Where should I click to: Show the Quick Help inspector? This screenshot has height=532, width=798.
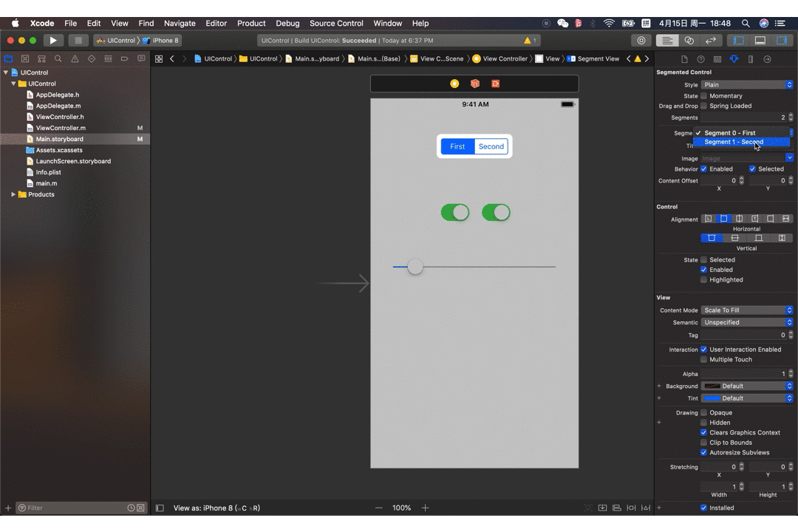[700, 59]
